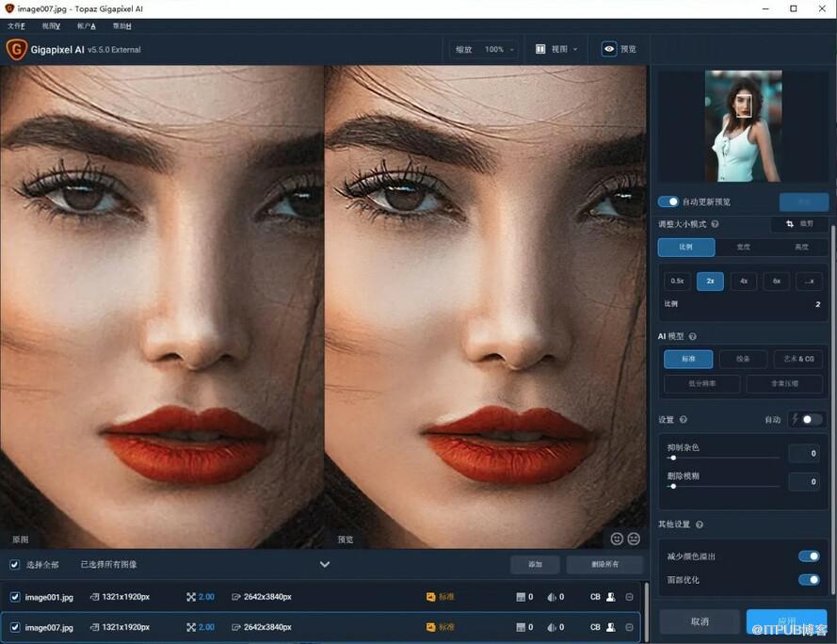Uncheck the image007.jpg checkbox
Image resolution: width=837 pixels, height=644 pixels.
(x=15, y=627)
